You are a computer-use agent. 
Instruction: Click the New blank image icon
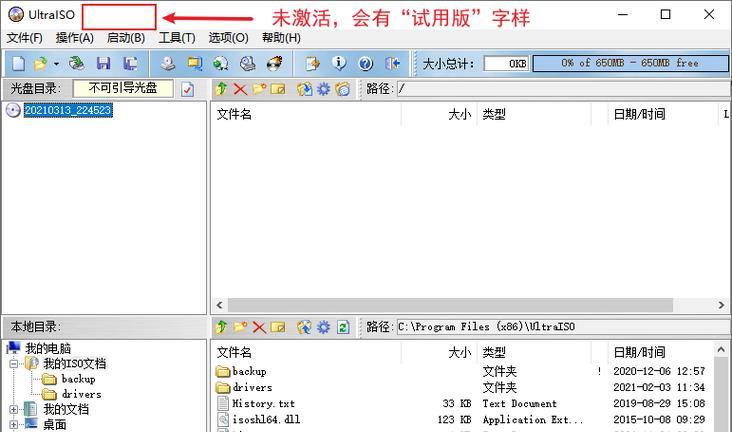18,64
